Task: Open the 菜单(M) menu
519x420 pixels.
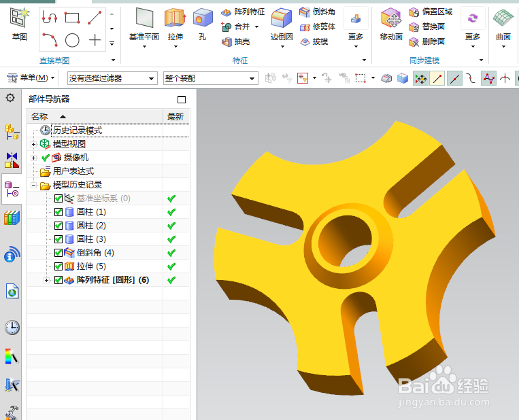Action: (x=31, y=78)
